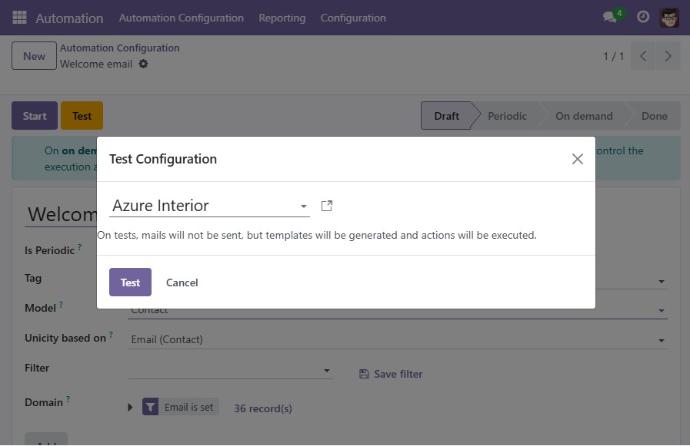Go to next record arrow
Screen dimensions: 690x446
[x=668, y=56]
